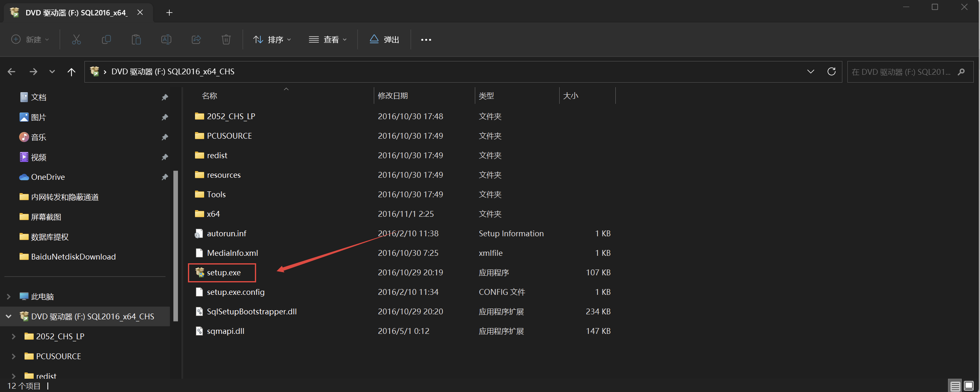Click the Delete trash icon

[x=226, y=39]
